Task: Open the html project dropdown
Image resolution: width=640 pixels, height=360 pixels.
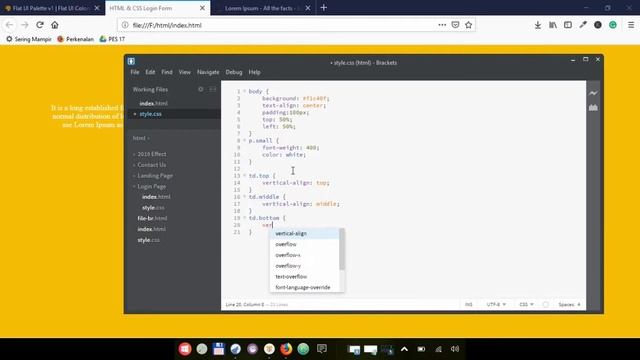Action: click(x=141, y=138)
